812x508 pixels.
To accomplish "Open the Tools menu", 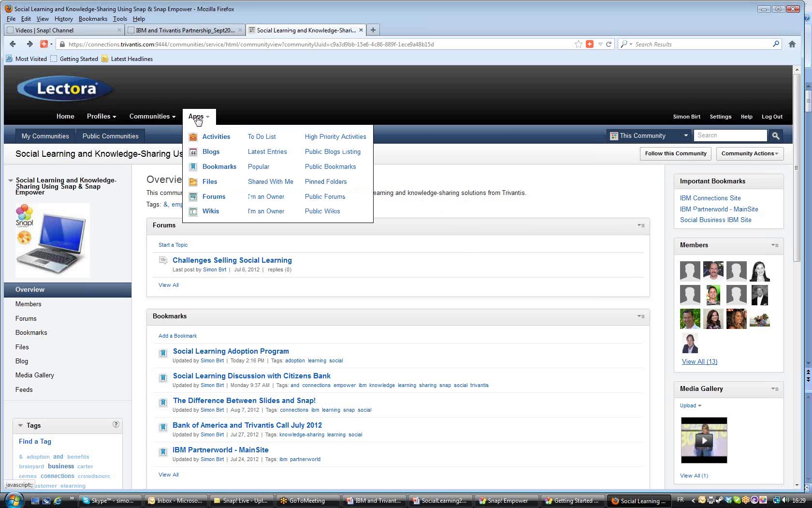I will coord(120,19).
